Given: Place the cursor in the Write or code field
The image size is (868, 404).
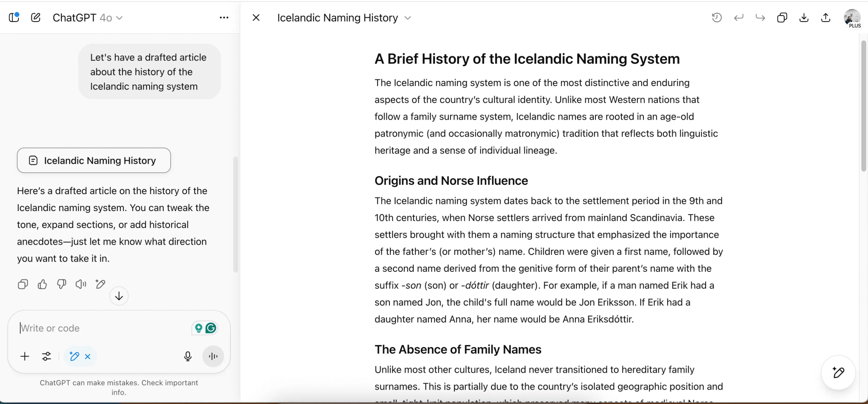Looking at the screenshot, I should pos(106,328).
